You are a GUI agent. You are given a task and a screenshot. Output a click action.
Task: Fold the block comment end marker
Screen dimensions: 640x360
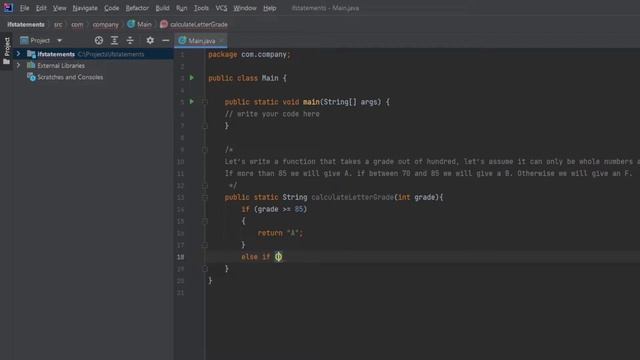(205, 185)
